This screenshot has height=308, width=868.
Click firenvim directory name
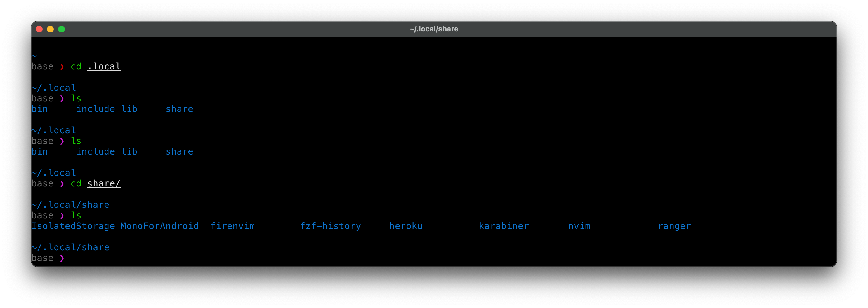[x=232, y=226]
